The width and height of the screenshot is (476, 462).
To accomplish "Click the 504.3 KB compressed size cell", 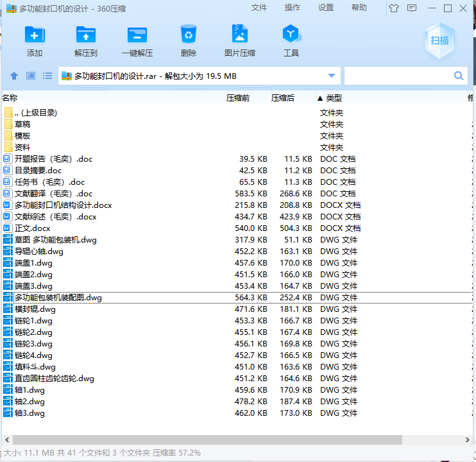I will tap(296, 228).
